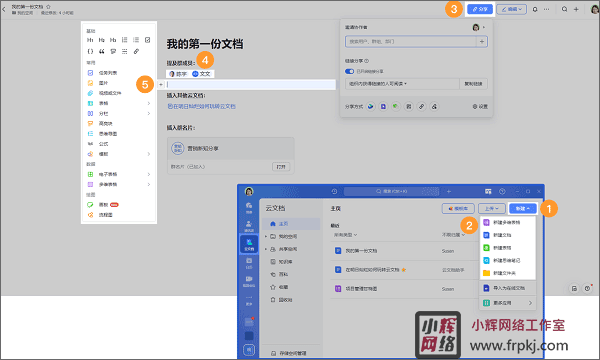Share via the QR code icon

click(409, 106)
